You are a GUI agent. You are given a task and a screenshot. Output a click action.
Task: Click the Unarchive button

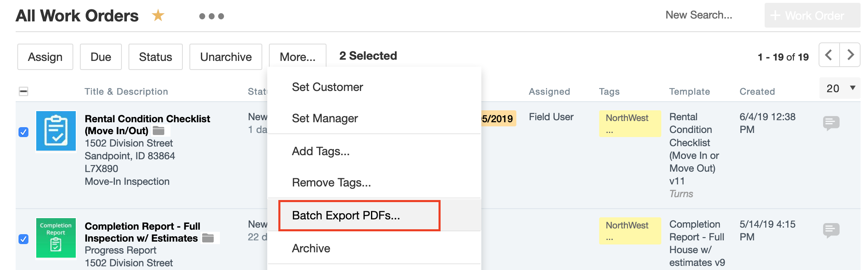(x=226, y=57)
